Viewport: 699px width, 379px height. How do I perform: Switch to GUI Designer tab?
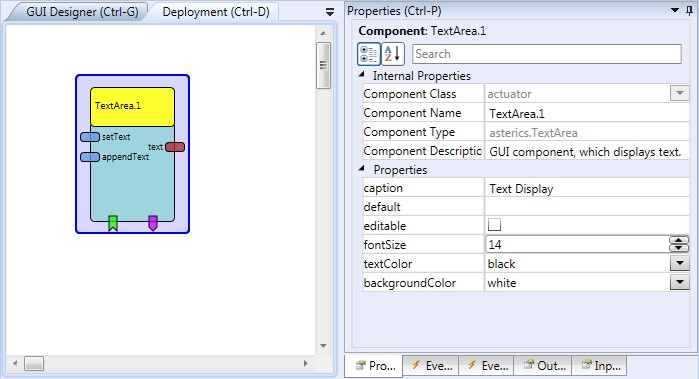pos(82,12)
